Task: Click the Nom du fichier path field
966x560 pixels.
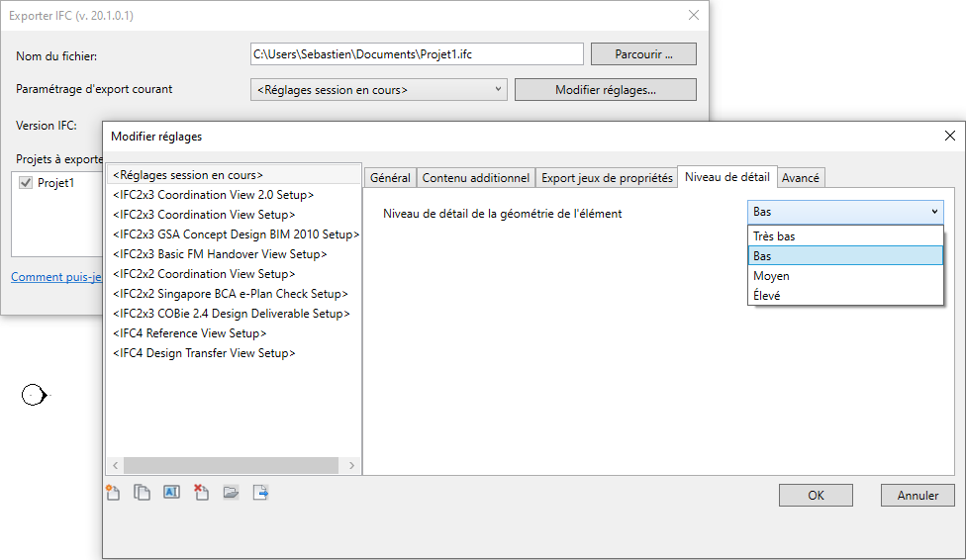Action: coord(417,54)
